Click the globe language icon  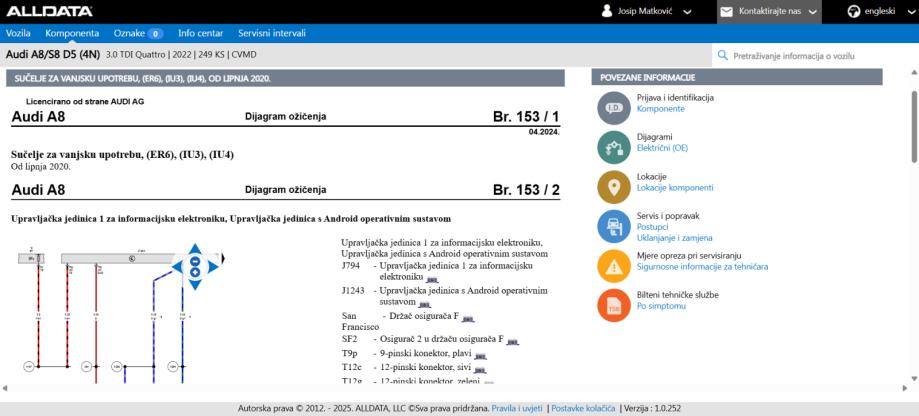(853, 11)
